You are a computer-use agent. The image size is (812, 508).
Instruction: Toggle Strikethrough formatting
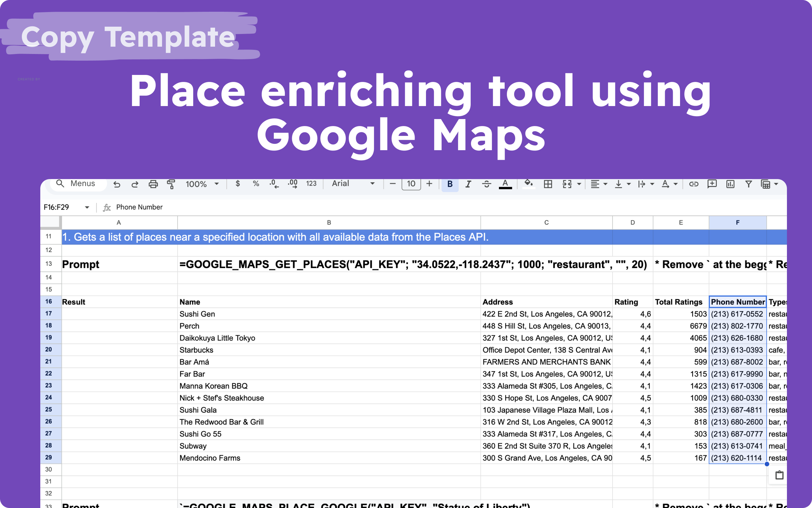tap(487, 184)
